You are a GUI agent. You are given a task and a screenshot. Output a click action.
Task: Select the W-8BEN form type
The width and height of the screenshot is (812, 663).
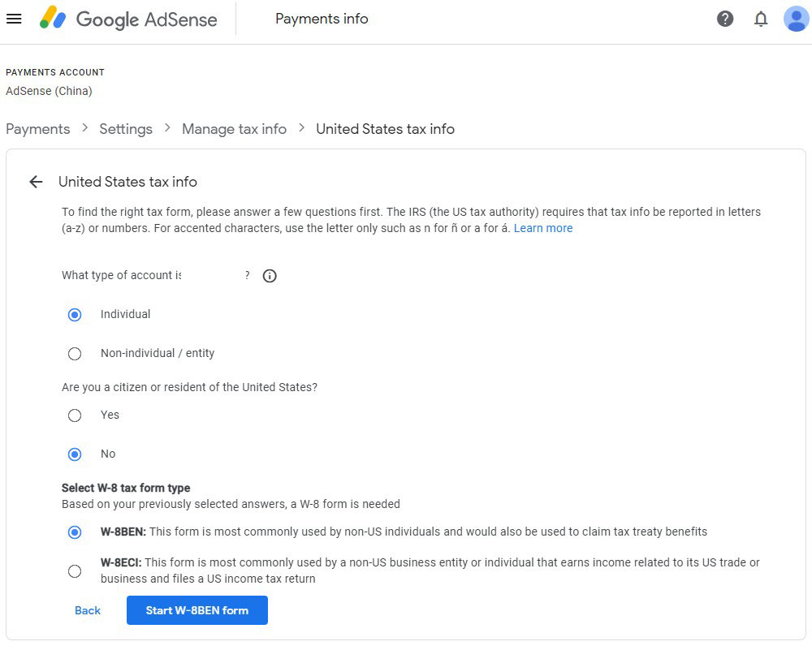pyautogui.click(x=75, y=532)
